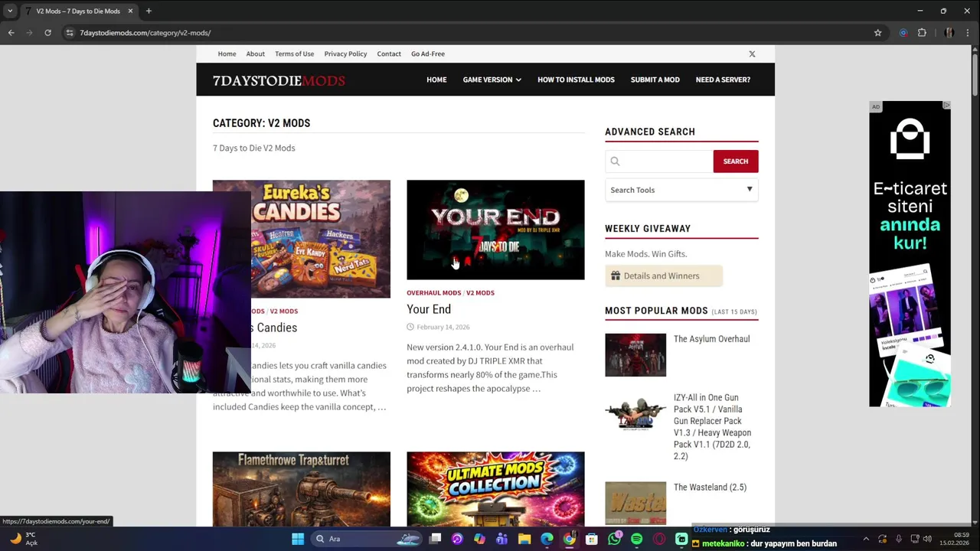This screenshot has width=980, height=551.
Task: Show hidden system tray icons chevron
Action: (x=866, y=539)
